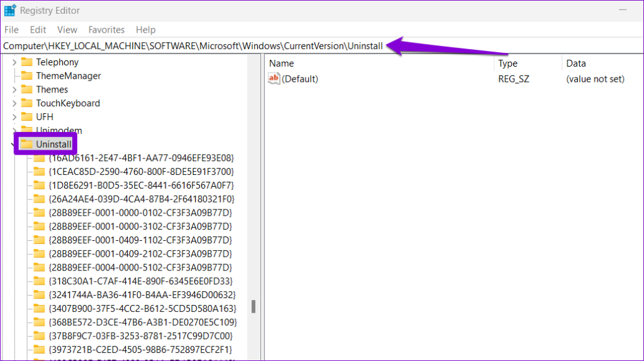Viewport: 644px width, 361px height.
Task: Click folder icon of {26A24AE4-039D-4CA4-87B4-2F64180321F0}
Action: click(x=39, y=199)
